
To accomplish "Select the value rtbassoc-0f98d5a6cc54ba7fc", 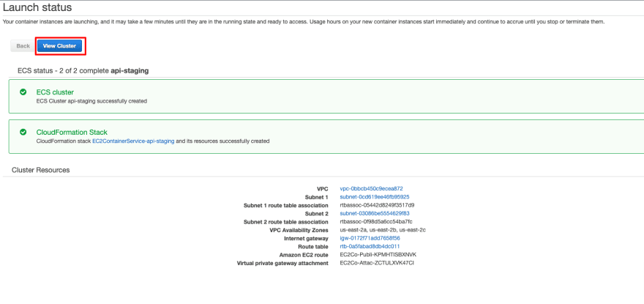I will 376,222.
